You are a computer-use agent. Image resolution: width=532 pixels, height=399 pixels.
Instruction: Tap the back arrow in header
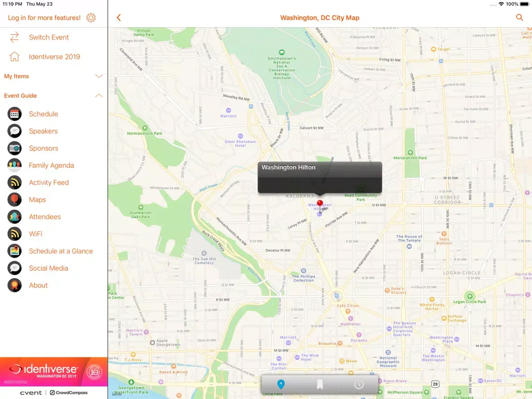pos(118,18)
